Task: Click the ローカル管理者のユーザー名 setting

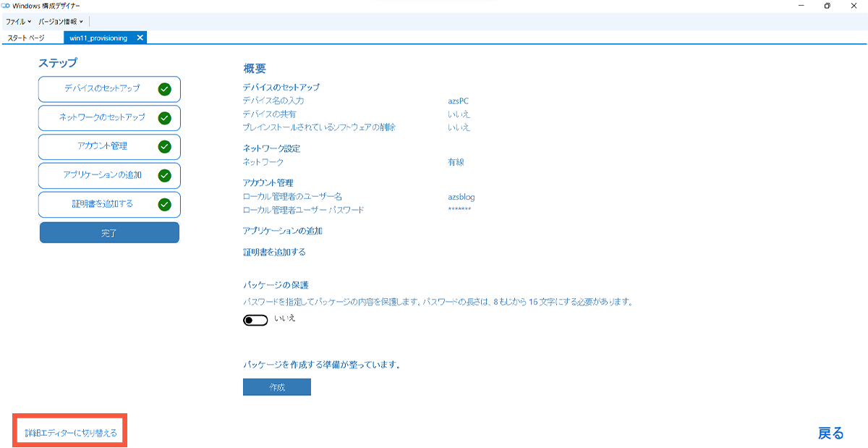Action: [291, 196]
